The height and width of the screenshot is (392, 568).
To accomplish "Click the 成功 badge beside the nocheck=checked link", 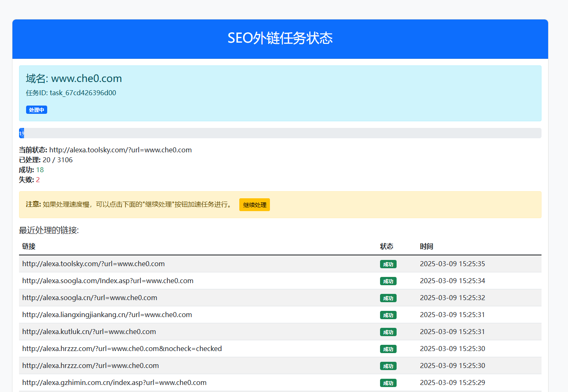I will pyautogui.click(x=388, y=349).
